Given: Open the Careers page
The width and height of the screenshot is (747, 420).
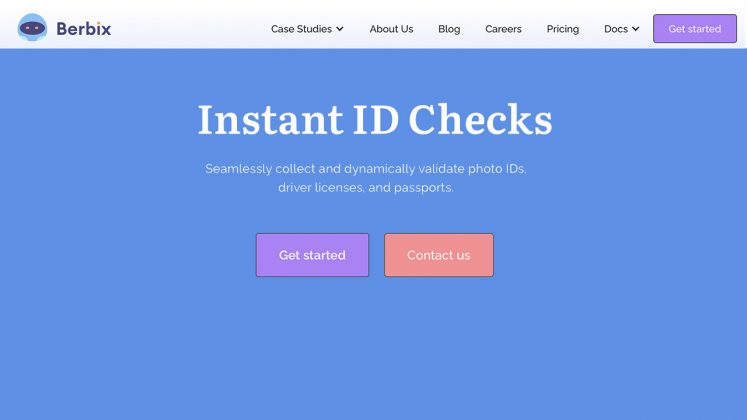Looking at the screenshot, I should point(503,29).
